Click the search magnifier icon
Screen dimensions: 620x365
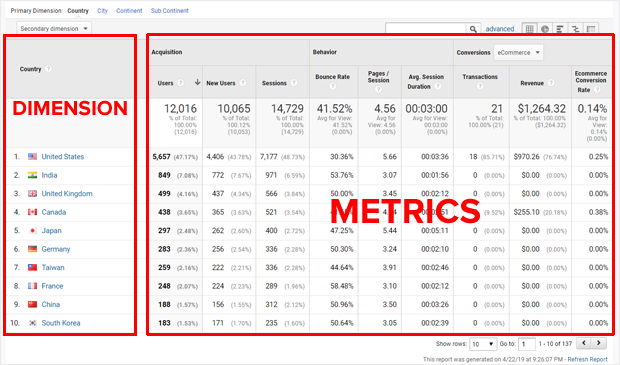click(x=473, y=29)
